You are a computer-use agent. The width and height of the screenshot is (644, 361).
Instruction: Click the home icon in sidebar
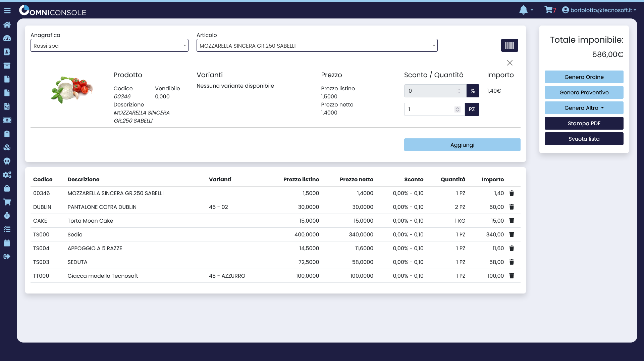point(7,25)
